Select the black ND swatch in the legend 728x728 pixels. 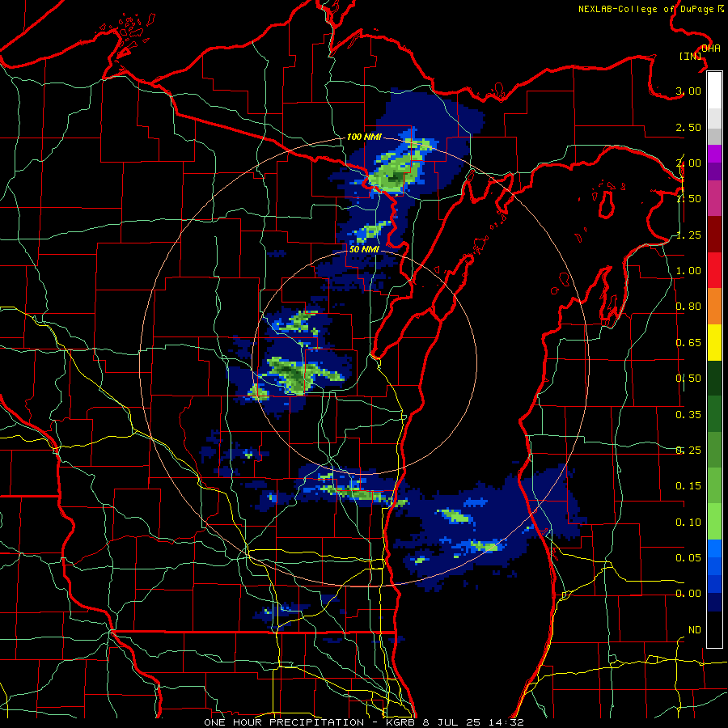[714, 629]
